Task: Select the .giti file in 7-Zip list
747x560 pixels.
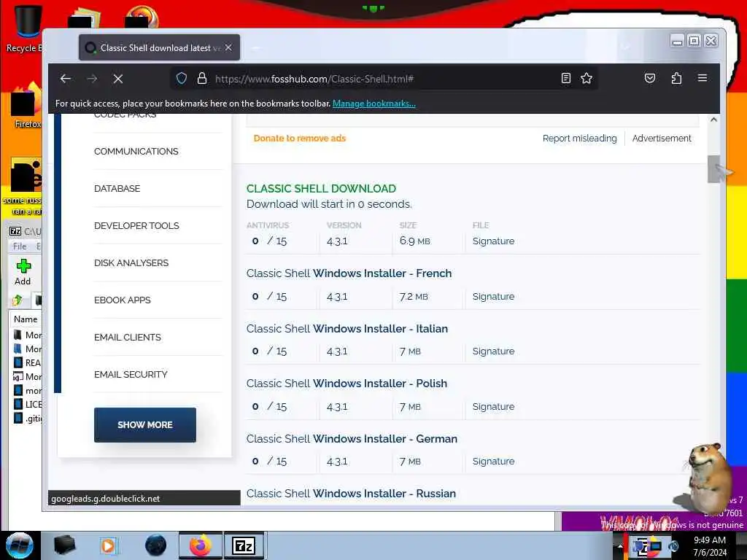Action: [27, 418]
